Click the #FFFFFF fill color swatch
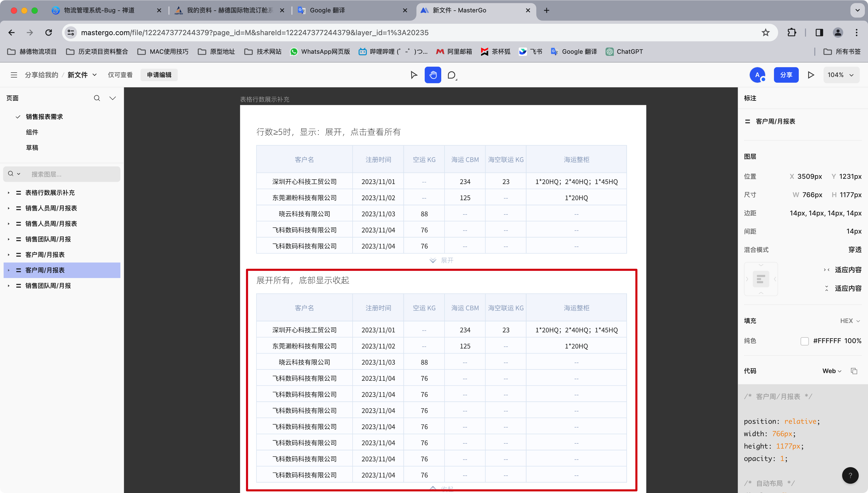868x493 pixels. coord(805,341)
